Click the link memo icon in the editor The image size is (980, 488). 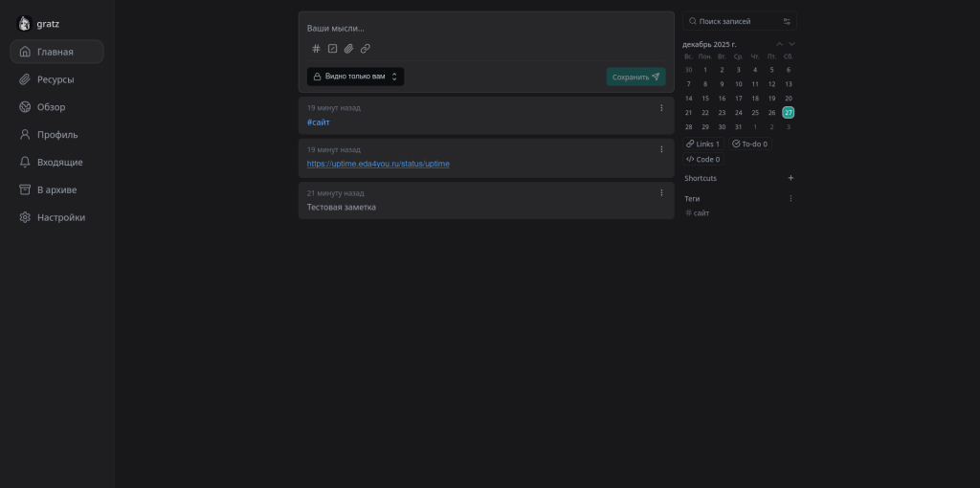tap(366, 49)
